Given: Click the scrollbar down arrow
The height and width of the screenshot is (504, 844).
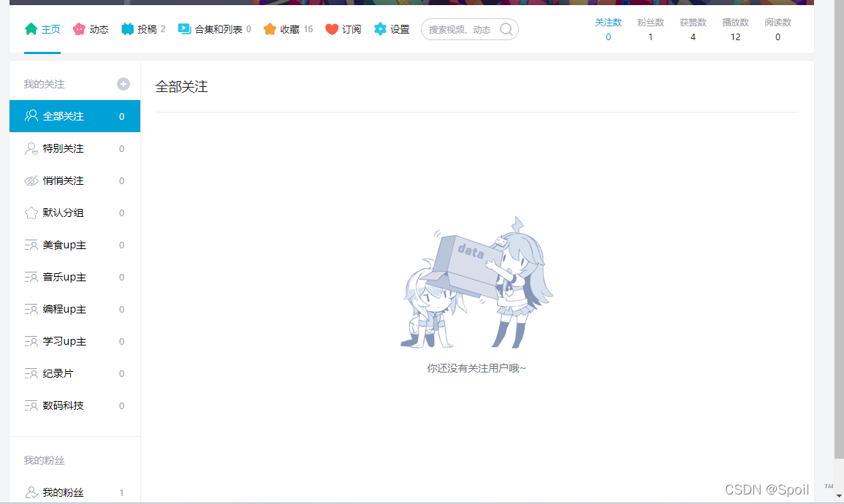Looking at the screenshot, I should 839,496.
